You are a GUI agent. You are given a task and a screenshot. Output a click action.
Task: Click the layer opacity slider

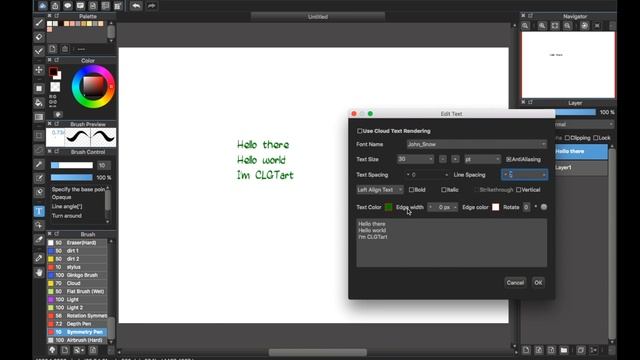click(x=576, y=112)
